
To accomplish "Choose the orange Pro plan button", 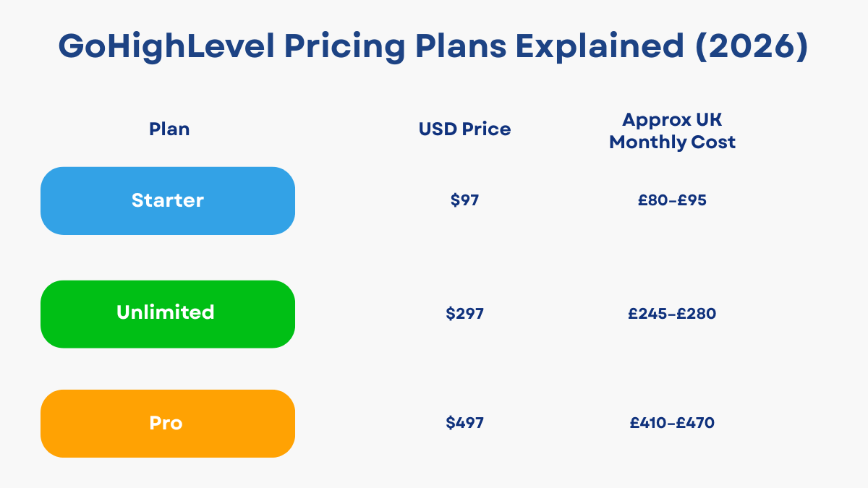I will [x=167, y=423].
